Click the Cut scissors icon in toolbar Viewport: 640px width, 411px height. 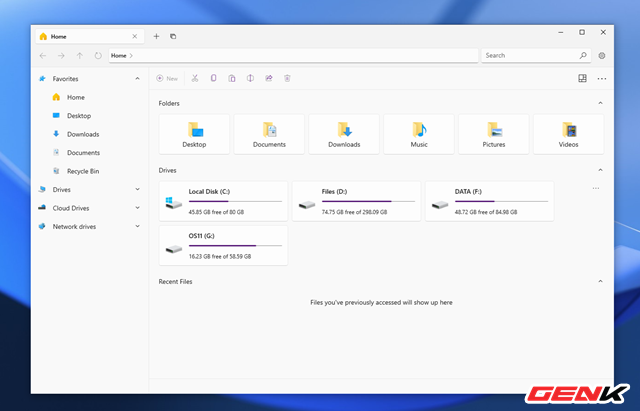click(x=195, y=78)
